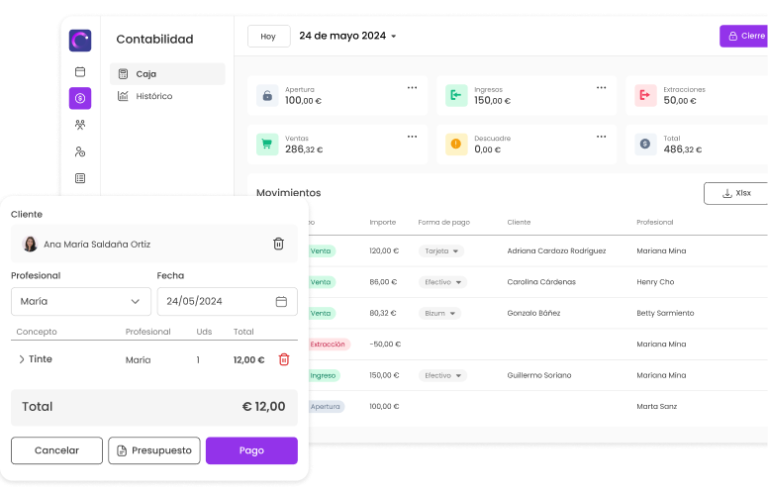Click the Cancelar button
Screen dimensions: 768x496
point(57,451)
